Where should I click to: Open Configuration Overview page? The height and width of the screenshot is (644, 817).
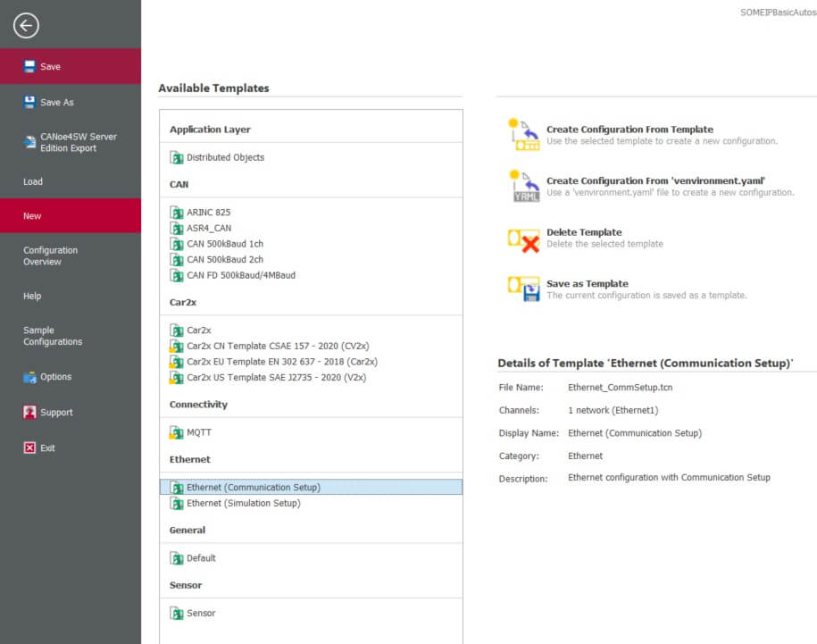pos(50,256)
